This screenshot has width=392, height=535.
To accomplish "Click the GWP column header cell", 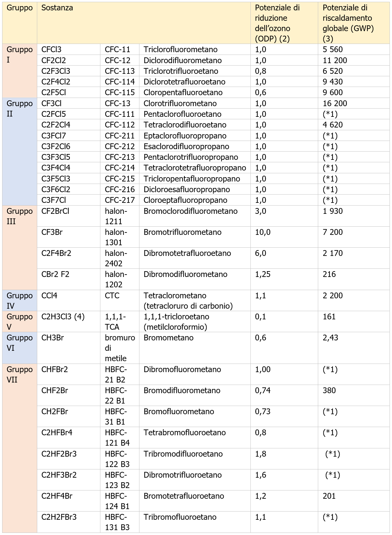I will (348, 23).
